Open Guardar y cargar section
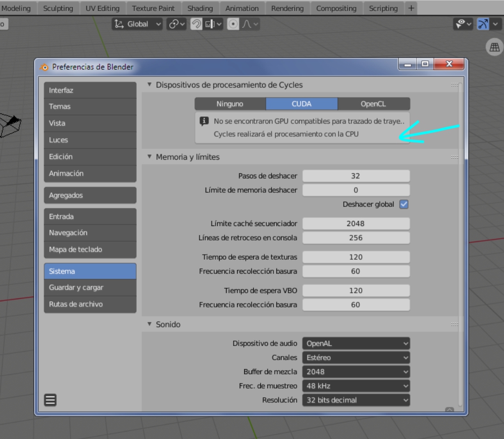Screen dimensions: 504x439 click(90, 287)
